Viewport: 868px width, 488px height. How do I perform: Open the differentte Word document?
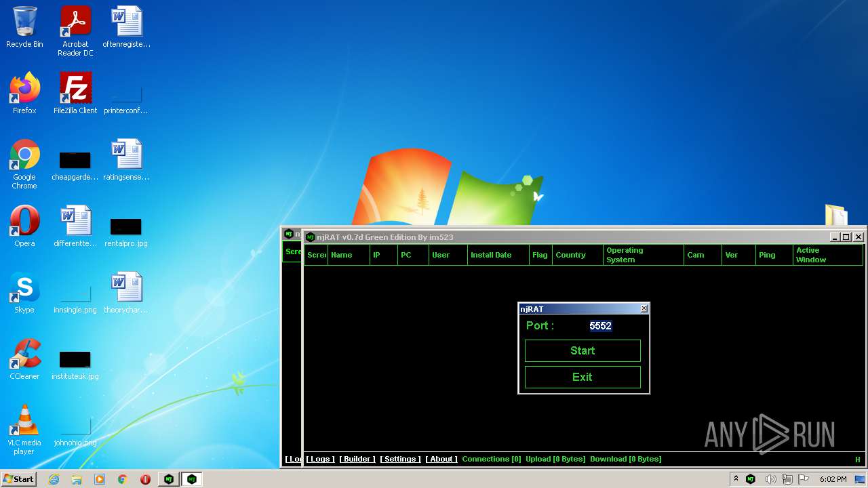pyautogui.click(x=75, y=226)
